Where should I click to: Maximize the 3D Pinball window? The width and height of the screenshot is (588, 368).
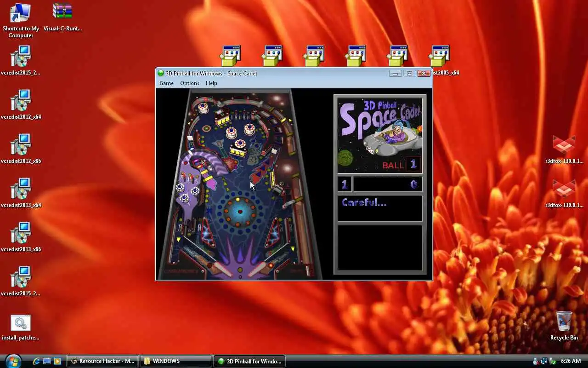(x=409, y=73)
